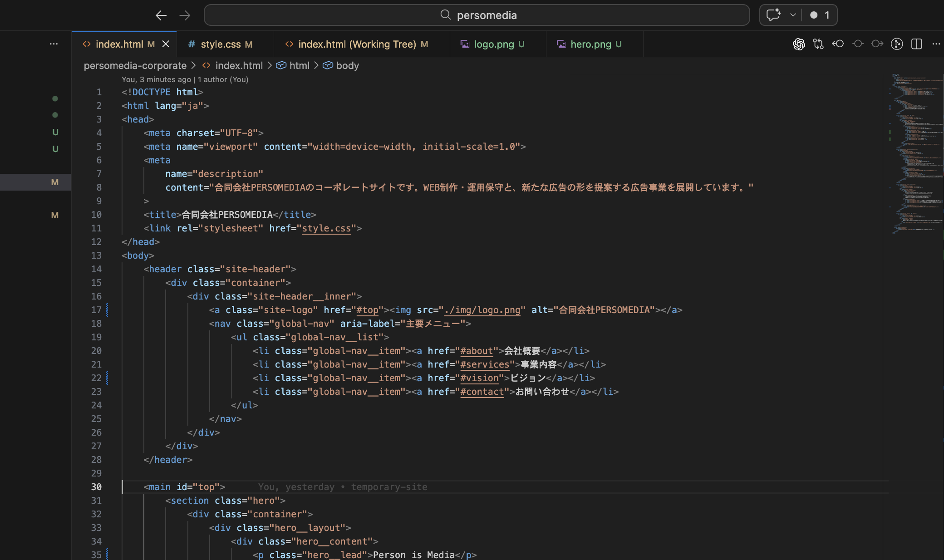Image resolution: width=944 pixels, height=560 pixels.
Task: Split the editor with the split icon
Action: tap(917, 44)
